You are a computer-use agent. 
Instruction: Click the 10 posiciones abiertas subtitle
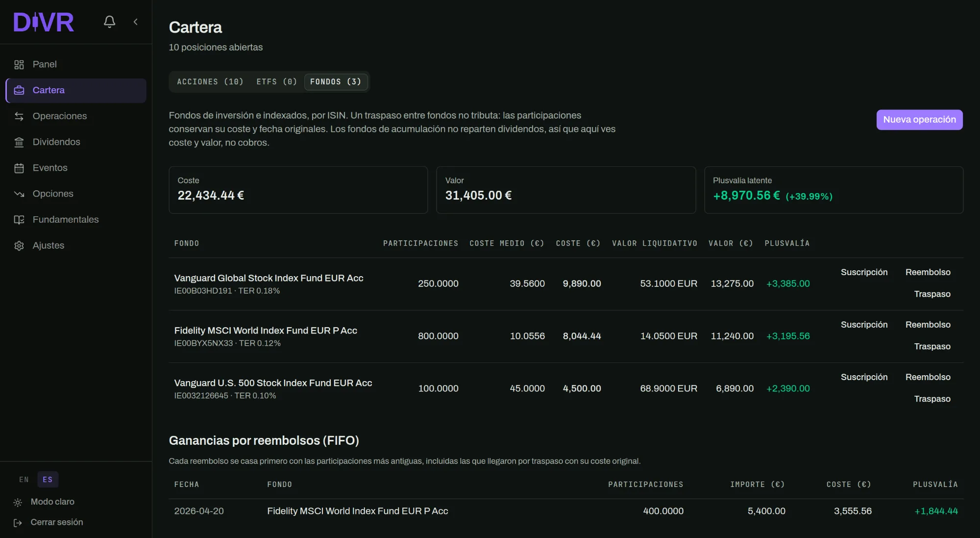click(216, 48)
